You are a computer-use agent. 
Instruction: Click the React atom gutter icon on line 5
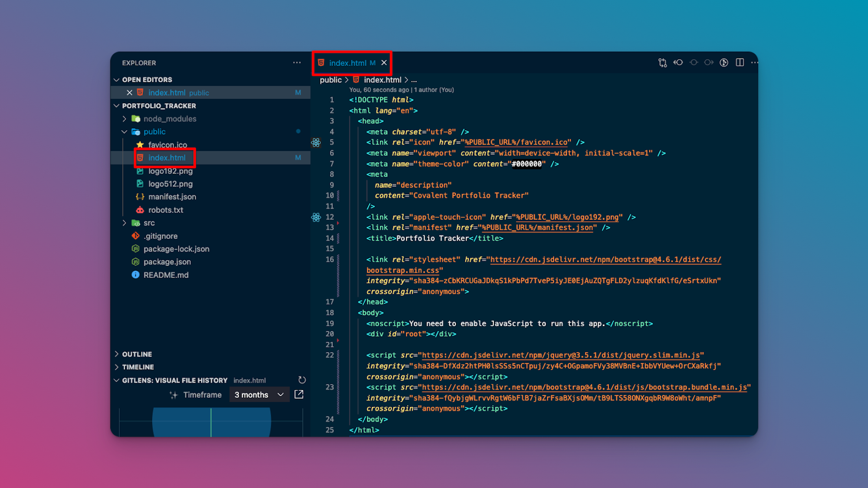(x=316, y=142)
